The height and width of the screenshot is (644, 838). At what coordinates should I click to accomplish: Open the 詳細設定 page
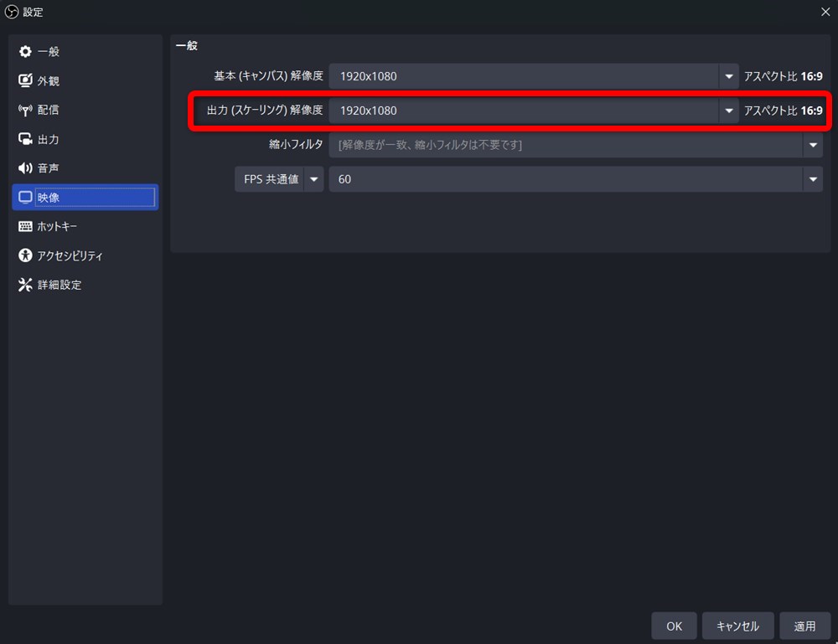[85, 285]
